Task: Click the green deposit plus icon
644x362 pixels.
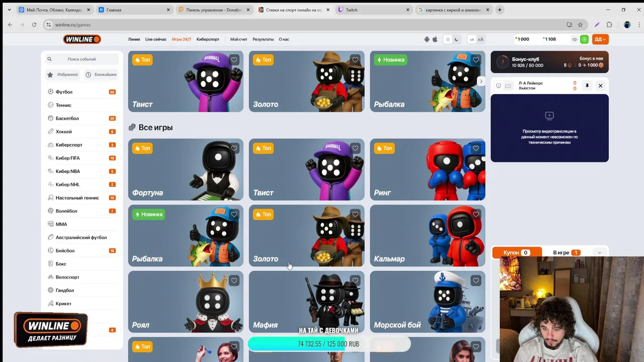Action: click(x=584, y=39)
